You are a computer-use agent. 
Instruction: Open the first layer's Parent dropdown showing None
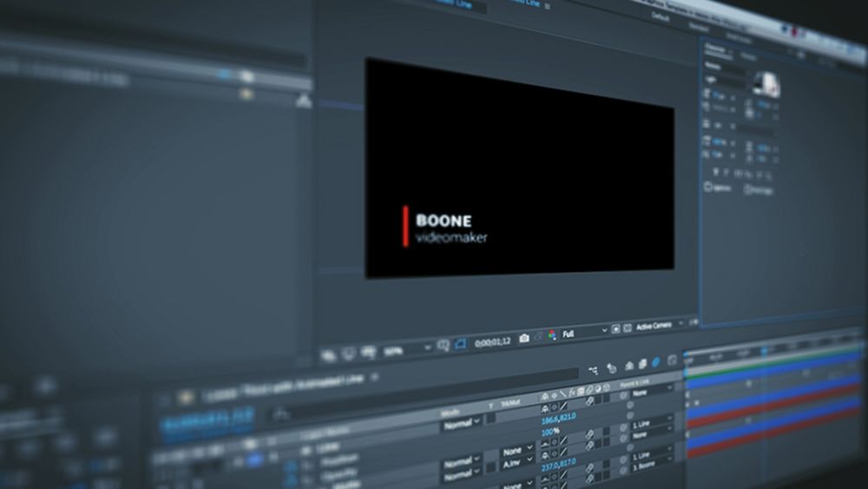tap(652, 392)
